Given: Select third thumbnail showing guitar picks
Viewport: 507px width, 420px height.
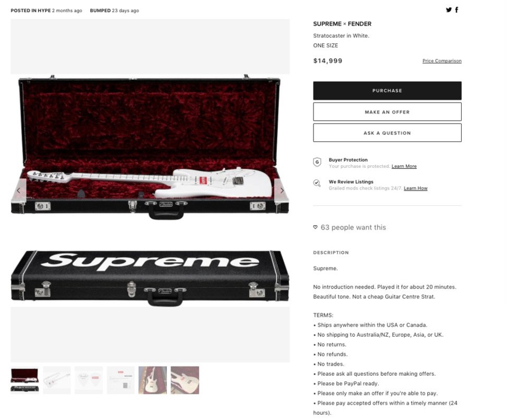Looking at the screenshot, I should tap(89, 380).
